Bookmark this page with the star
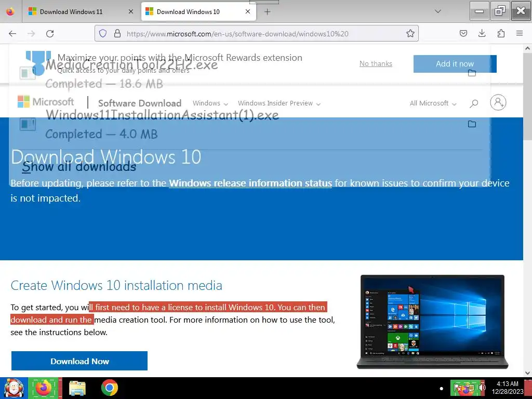 (410, 33)
